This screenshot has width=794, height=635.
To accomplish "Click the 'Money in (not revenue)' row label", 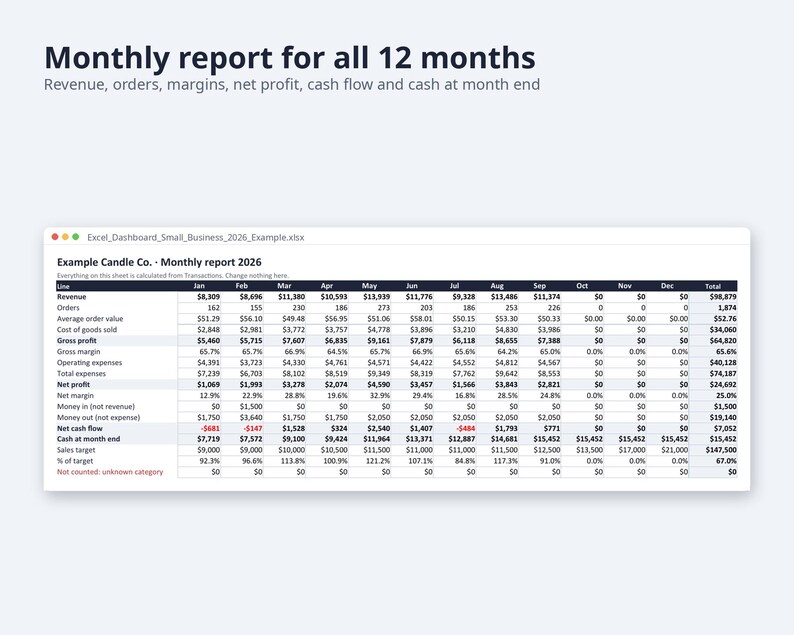I will click(x=96, y=407).
